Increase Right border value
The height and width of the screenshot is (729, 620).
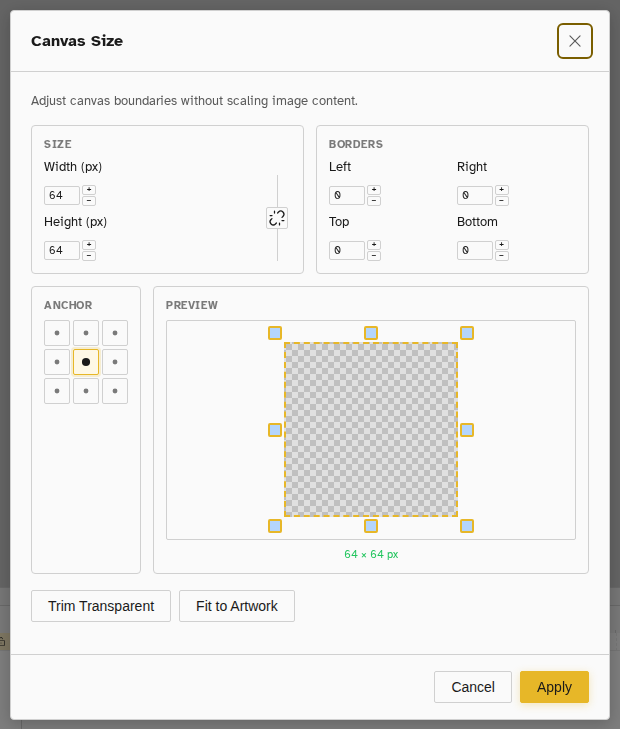tap(501, 190)
